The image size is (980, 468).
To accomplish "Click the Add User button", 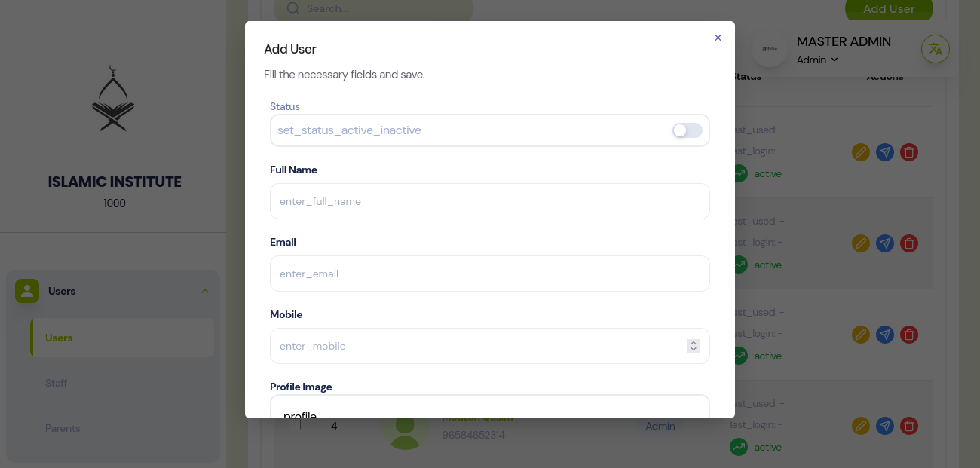I will [889, 9].
